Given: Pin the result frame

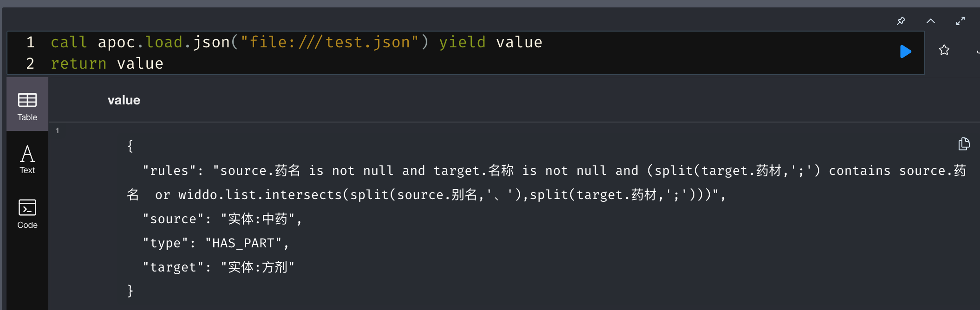Looking at the screenshot, I should [901, 21].
